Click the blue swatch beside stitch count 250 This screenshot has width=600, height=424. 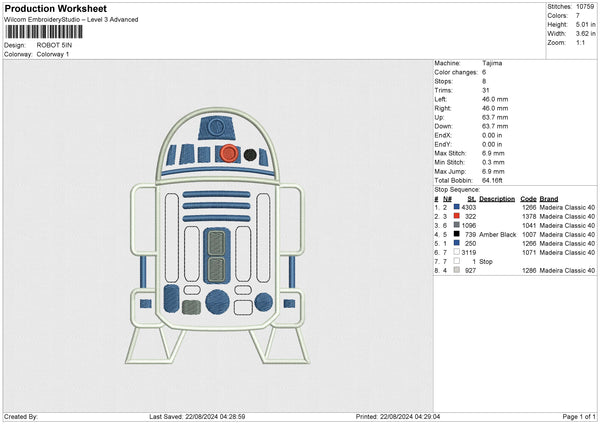click(x=456, y=243)
